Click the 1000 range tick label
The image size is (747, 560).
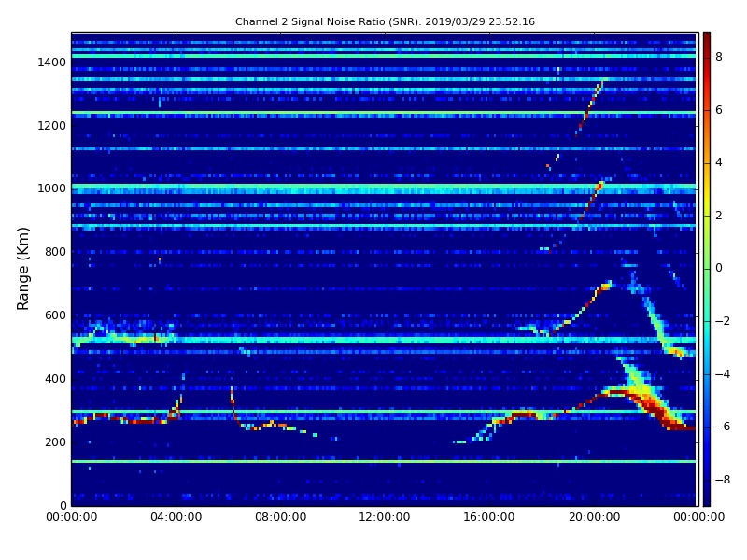point(51,189)
